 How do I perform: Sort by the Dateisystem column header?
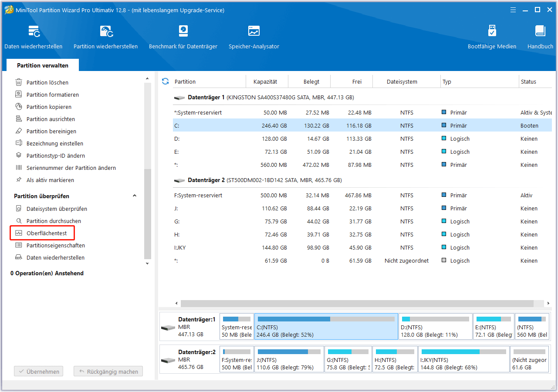pyautogui.click(x=402, y=81)
